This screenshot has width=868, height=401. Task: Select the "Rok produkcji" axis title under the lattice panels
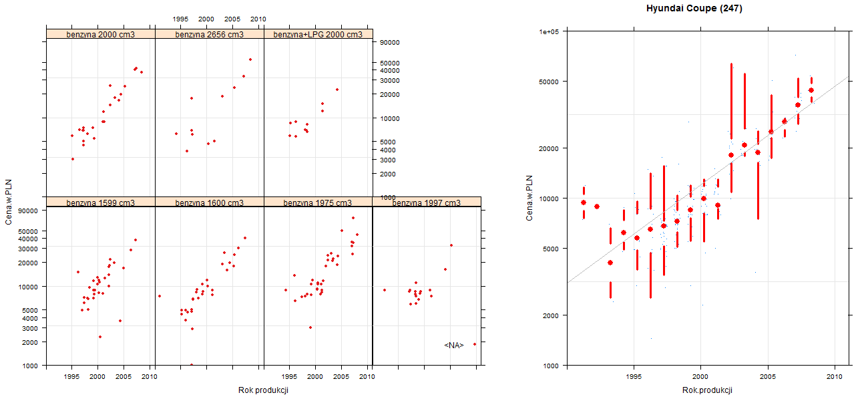263,390
